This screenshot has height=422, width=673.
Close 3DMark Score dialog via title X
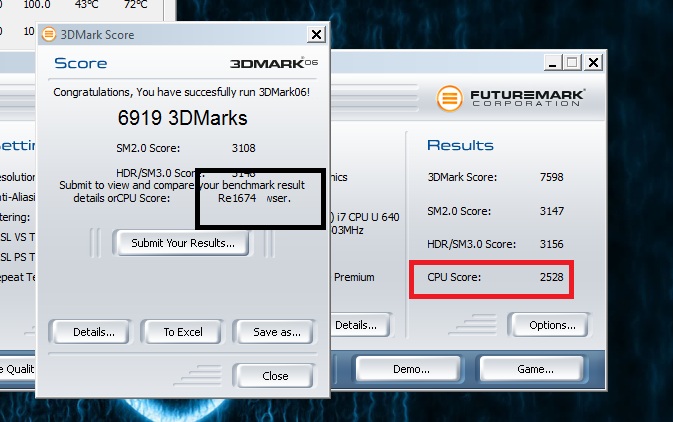click(316, 34)
